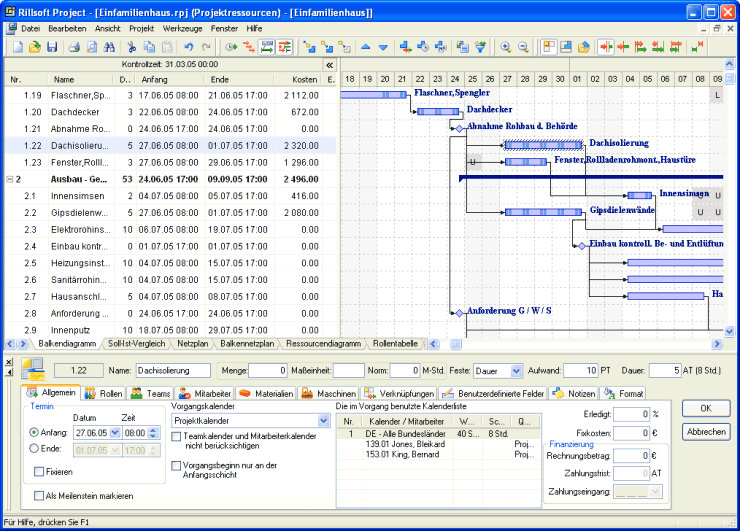The image size is (740, 531).
Task: Click the Name input field Dachisolierung
Action: pyautogui.click(x=173, y=371)
